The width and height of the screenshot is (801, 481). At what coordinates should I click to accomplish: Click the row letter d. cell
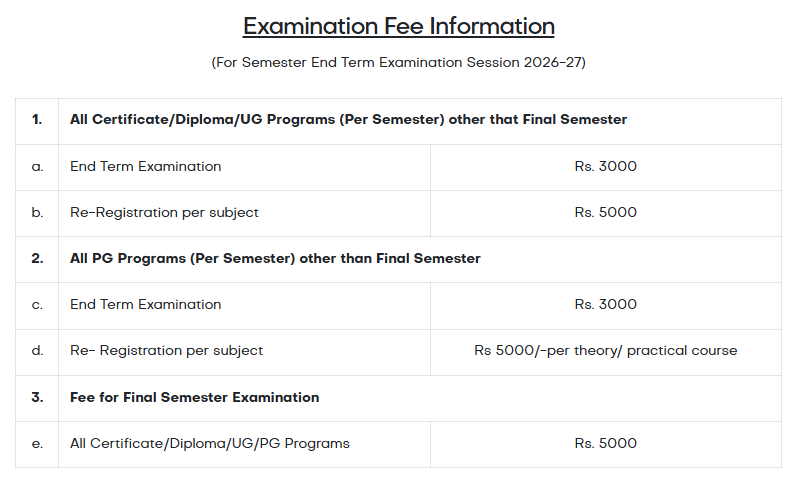coord(37,350)
